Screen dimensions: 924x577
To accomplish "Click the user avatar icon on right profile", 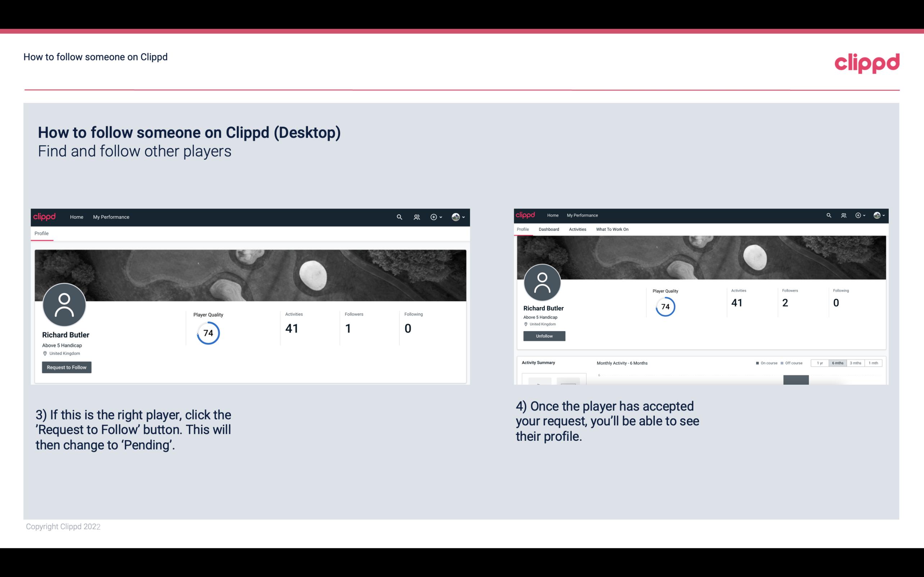I will click(542, 283).
